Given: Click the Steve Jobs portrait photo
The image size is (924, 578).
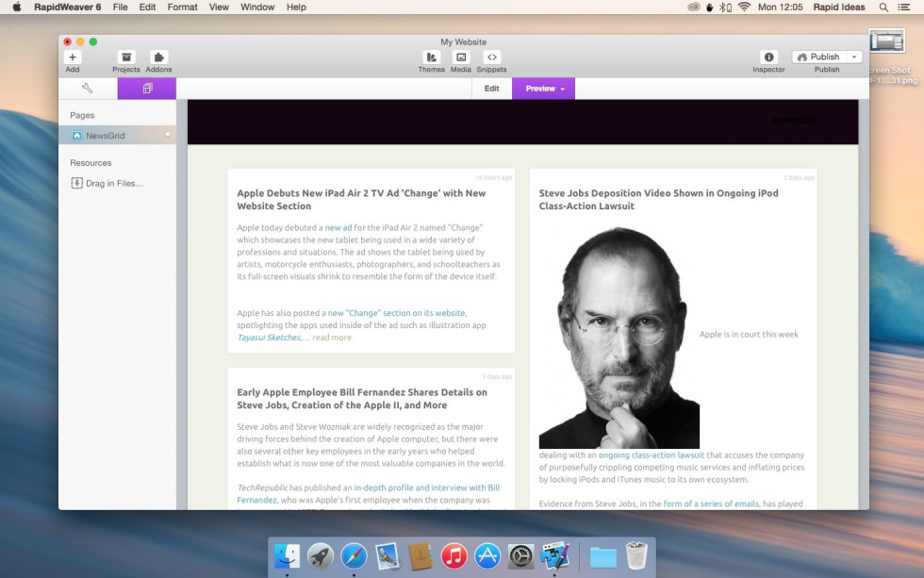Looking at the screenshot, I should pyautogui.click(x=619, y=338).
